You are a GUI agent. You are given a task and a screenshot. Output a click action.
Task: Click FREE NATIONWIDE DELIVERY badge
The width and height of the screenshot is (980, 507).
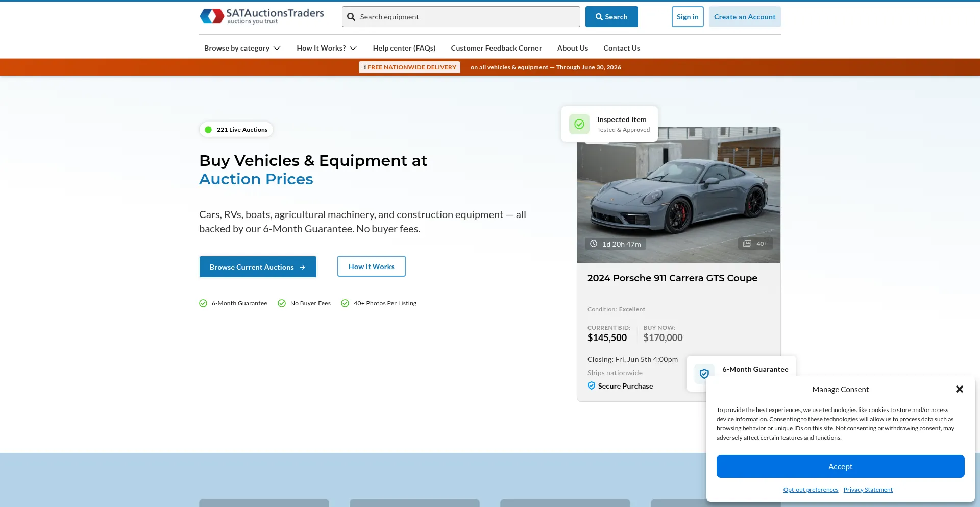point(409,67)
